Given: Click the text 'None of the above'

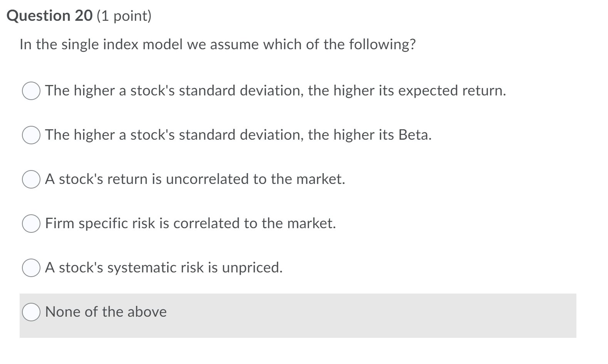Looking at the screenshot, I should [106, 312].
